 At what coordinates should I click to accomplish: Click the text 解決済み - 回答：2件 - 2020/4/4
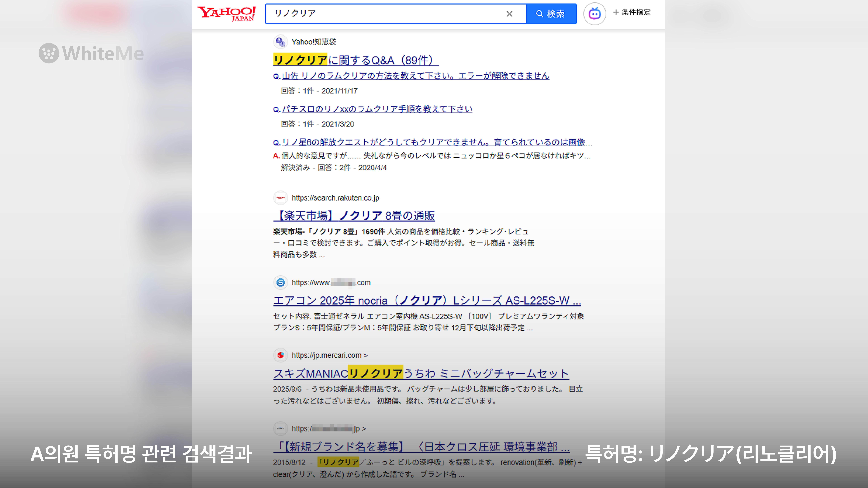coord(334,168)
